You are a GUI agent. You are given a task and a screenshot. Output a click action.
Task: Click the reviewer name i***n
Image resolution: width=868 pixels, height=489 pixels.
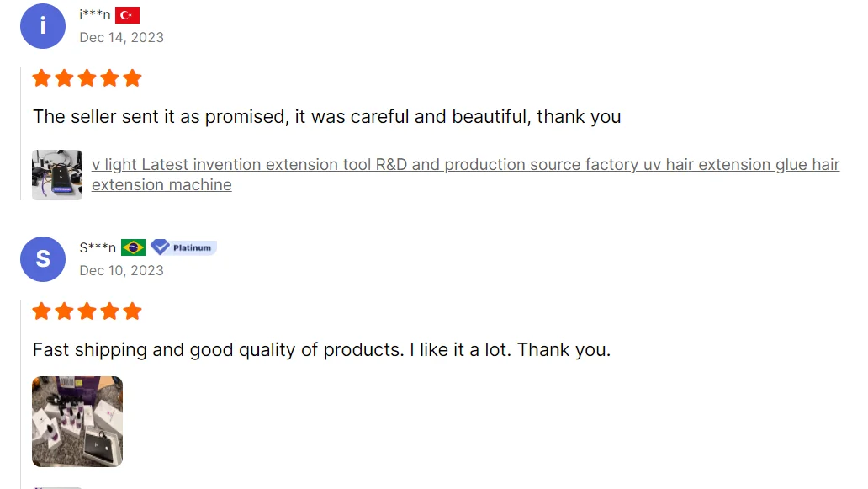pyautogui.click(x=95, y=15)
